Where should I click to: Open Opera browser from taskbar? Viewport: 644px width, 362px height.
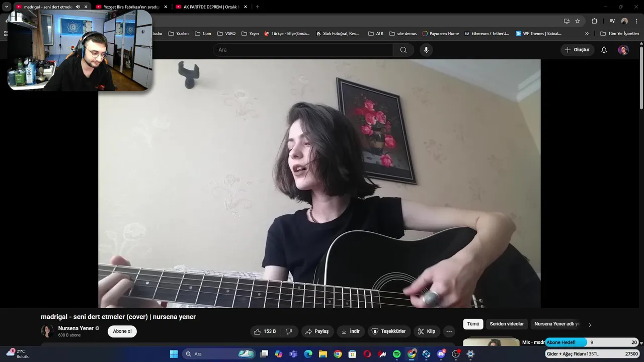[367, 354]
